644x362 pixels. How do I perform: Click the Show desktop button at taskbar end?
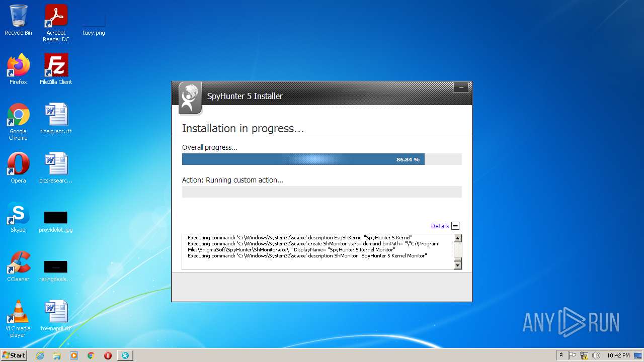639,355
